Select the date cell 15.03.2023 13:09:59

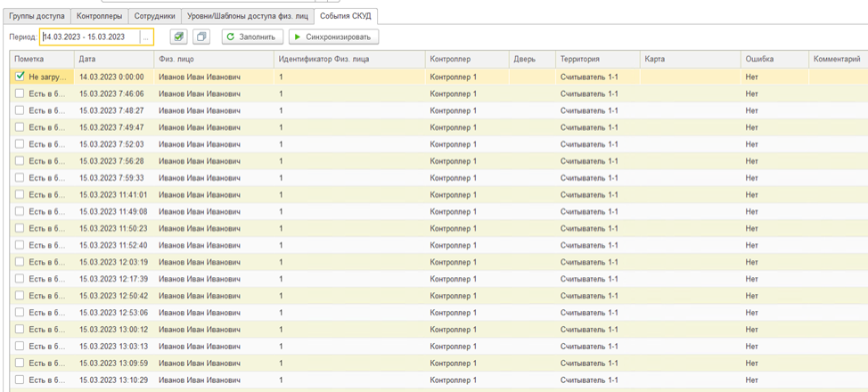coord(113,363)
